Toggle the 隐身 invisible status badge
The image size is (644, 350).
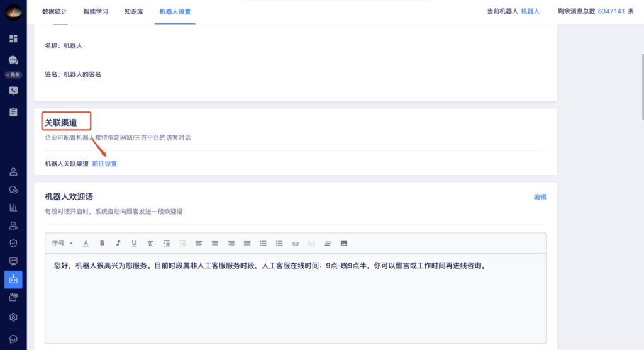[x=13, y=75]
